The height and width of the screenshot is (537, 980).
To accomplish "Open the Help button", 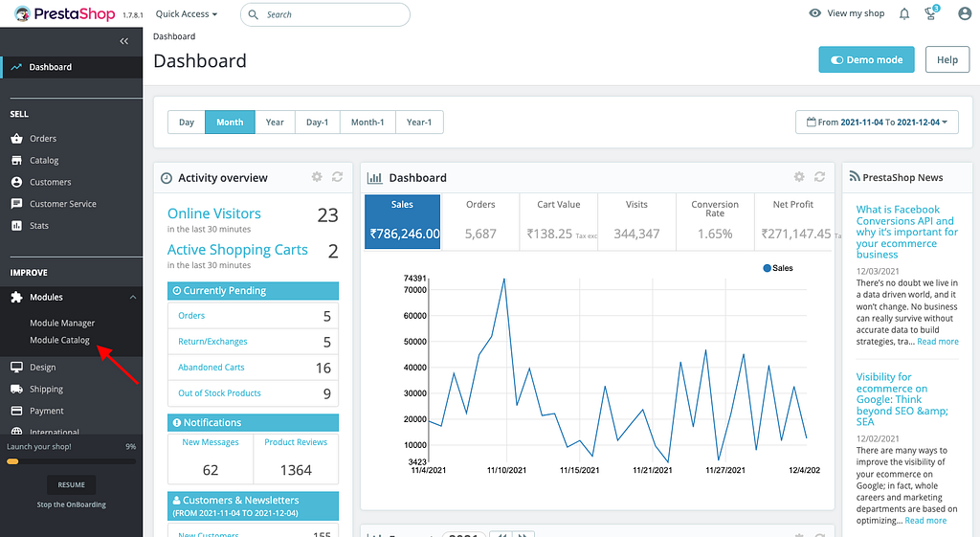I will coord(947,59).
